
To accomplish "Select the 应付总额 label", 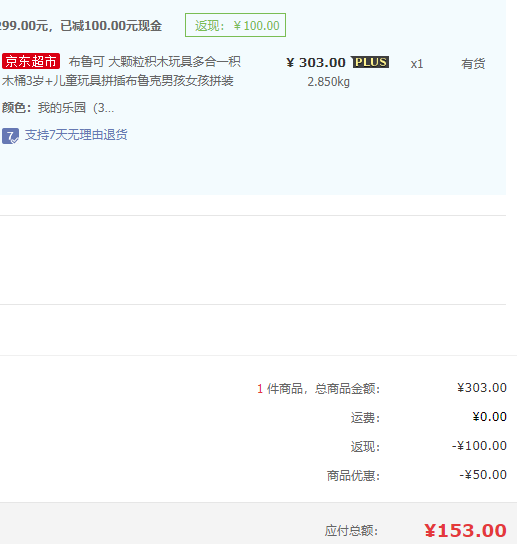I will pyautogui.click(x=351, y=531).
